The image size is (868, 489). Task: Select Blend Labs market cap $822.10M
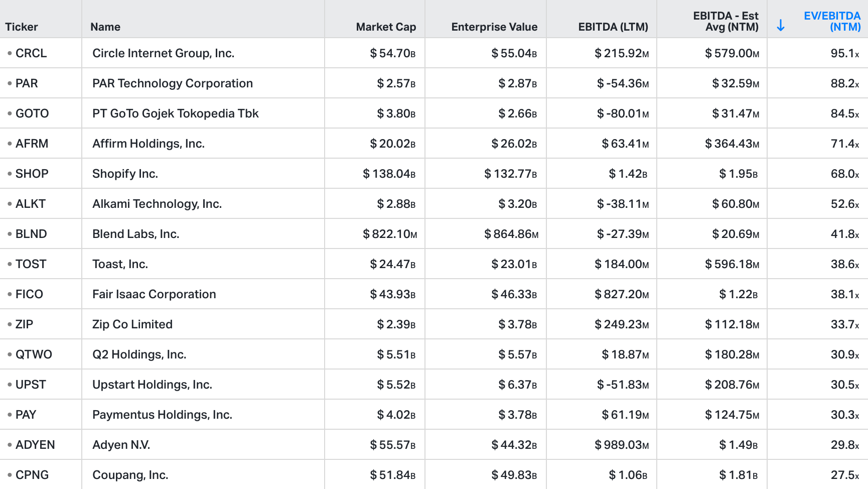coord(390,234)
